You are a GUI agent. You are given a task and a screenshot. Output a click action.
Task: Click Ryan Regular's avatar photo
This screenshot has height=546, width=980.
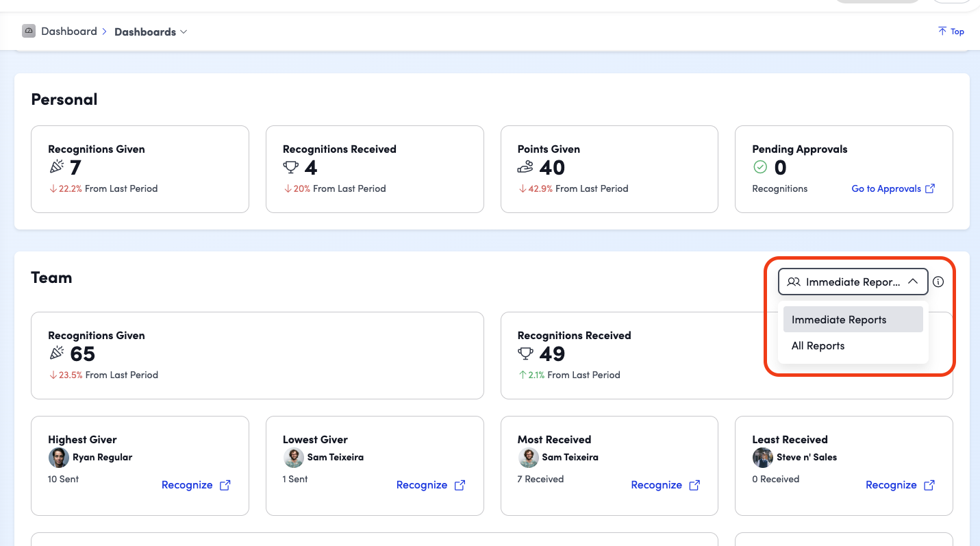point(58,458)
